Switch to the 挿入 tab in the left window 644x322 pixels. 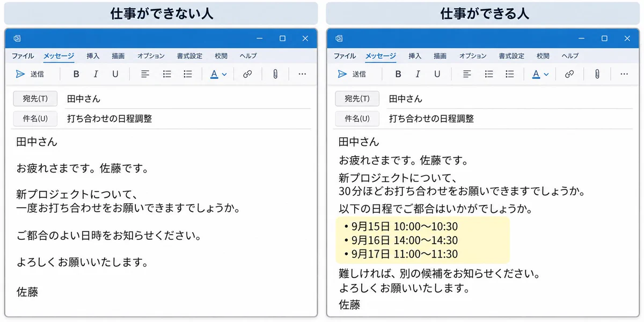[x=93, y=56]
